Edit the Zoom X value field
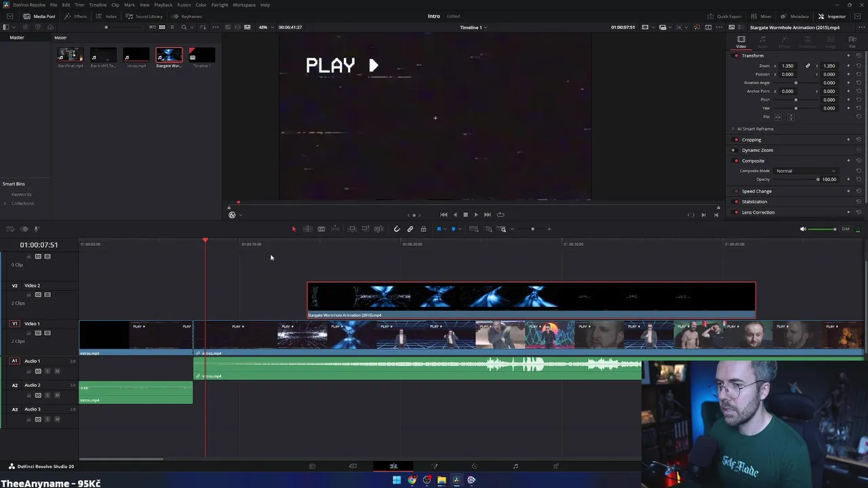Viewport: 868px width, 488px height. [x=787, y=66]
